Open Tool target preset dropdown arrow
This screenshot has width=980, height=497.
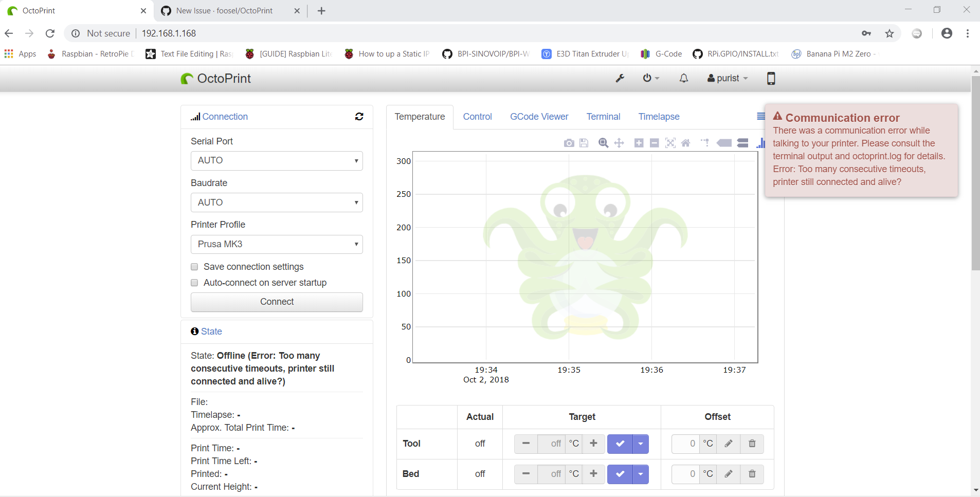click(x=641, y=444)
